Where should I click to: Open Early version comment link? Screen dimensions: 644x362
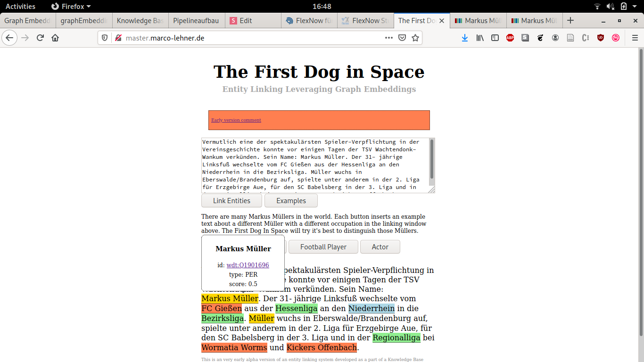point(236,120)
